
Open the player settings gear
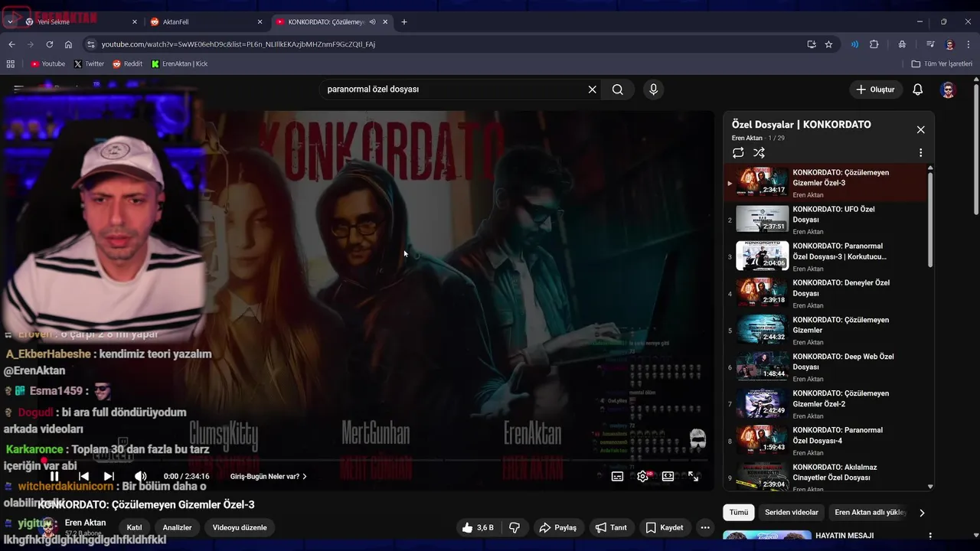coord(643,476)
